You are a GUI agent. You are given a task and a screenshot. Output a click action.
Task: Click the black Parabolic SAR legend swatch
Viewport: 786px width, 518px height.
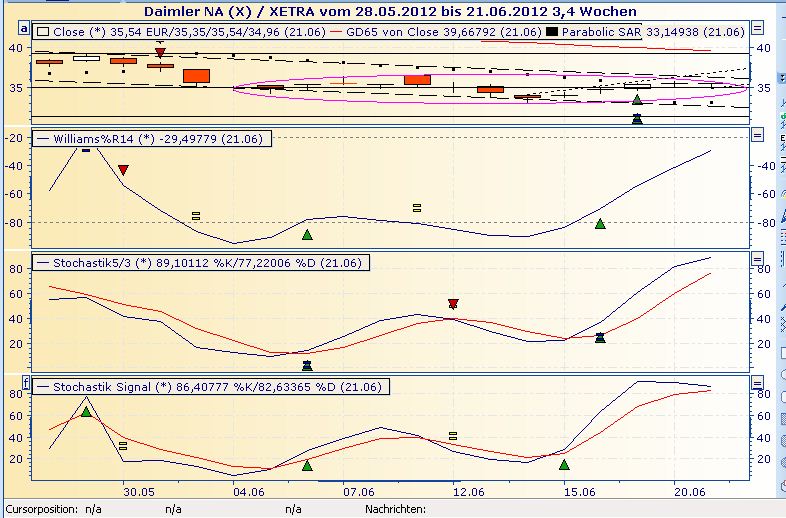coord(552,32)
